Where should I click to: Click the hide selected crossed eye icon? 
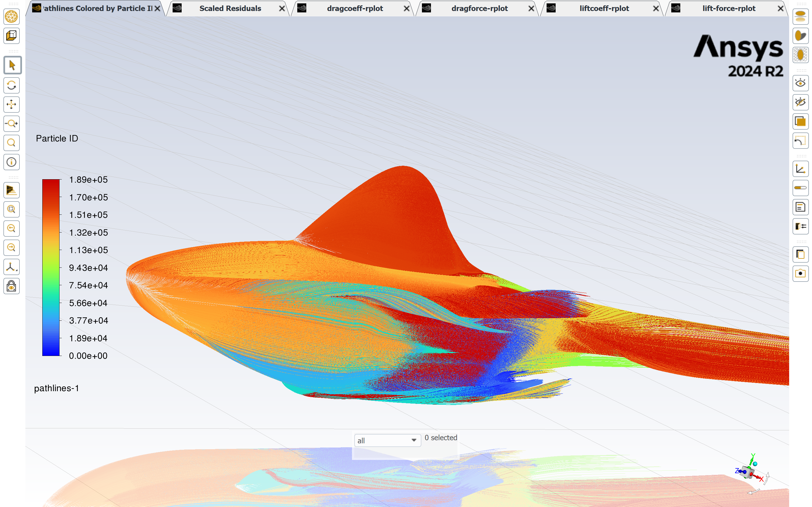point(800,102)
